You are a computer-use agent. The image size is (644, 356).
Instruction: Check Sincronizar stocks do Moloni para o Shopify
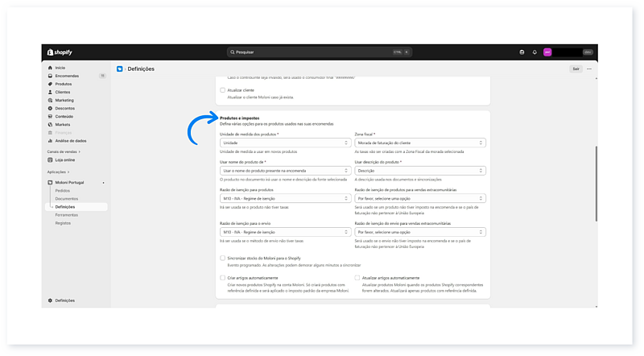[x=223, y=258]
